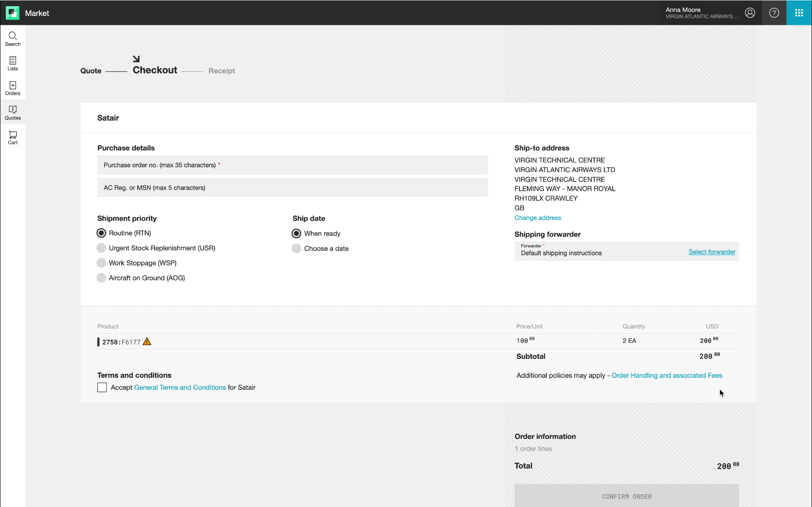Select Routine (RTN) shipment priority
This screenshot has width=812, height=507.
[x=101, y=233]
